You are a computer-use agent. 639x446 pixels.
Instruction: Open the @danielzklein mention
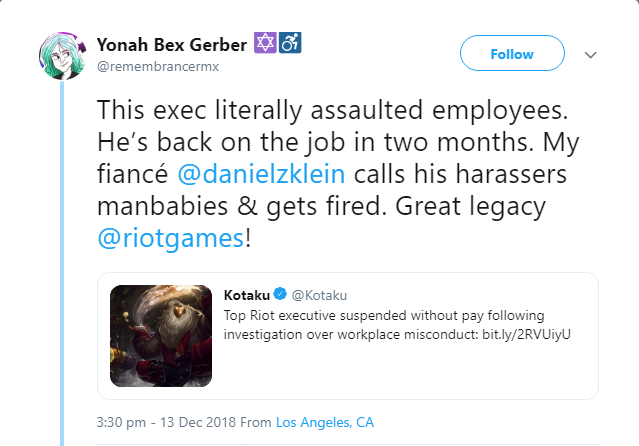[261, 174]
